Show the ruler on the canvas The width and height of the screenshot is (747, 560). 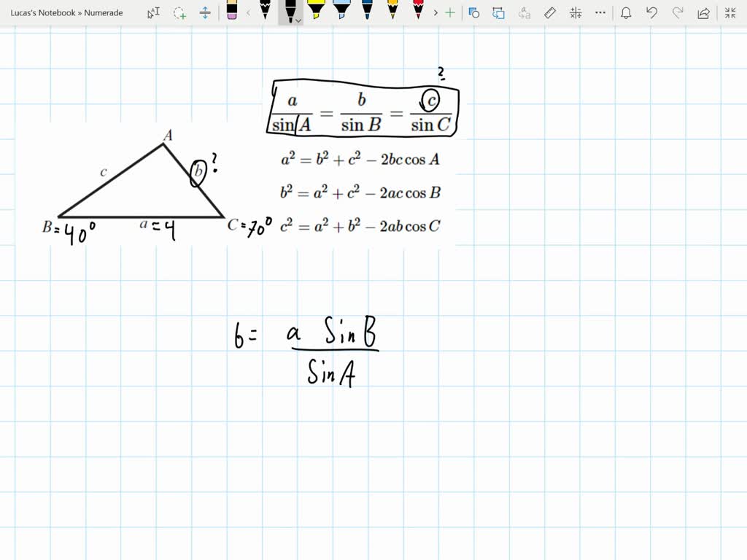(549, 13)
